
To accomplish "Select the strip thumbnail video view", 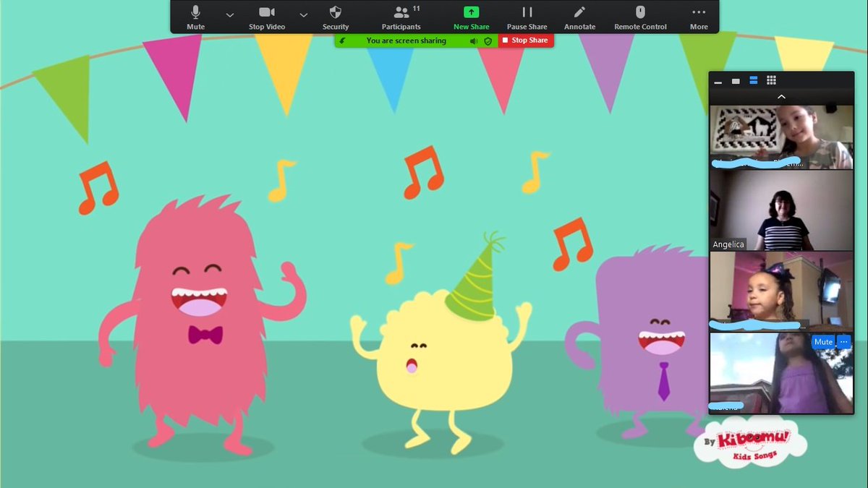I will pos(754,81).
